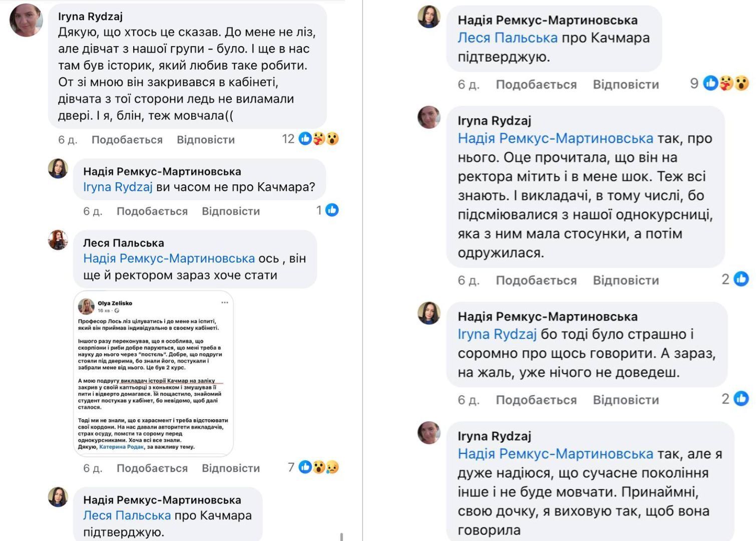Click Леся Пальська's profile avatar
Image resolution: width=756 pixels, height=541 pixels.
click(x=58, y=240)
